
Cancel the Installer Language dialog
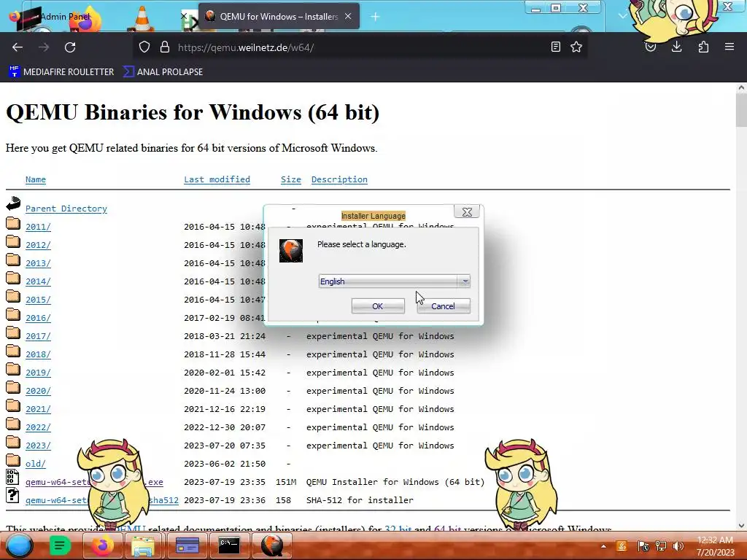point(443,306)
